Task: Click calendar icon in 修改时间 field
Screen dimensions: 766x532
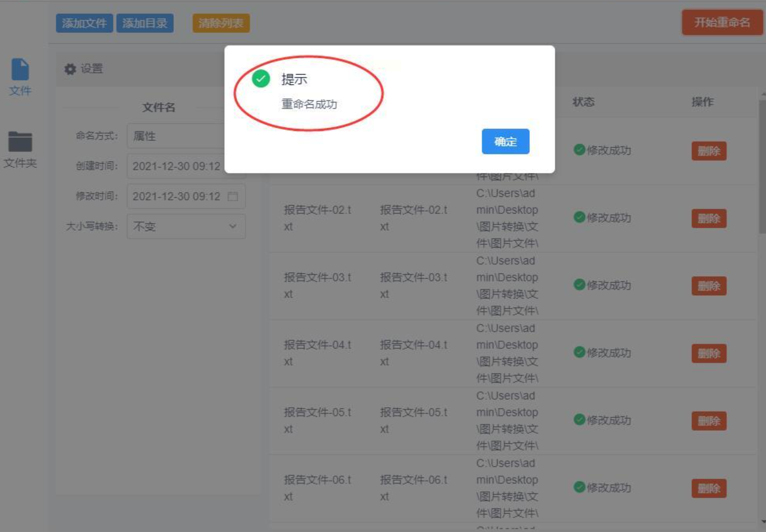Action: click(233, 196)
